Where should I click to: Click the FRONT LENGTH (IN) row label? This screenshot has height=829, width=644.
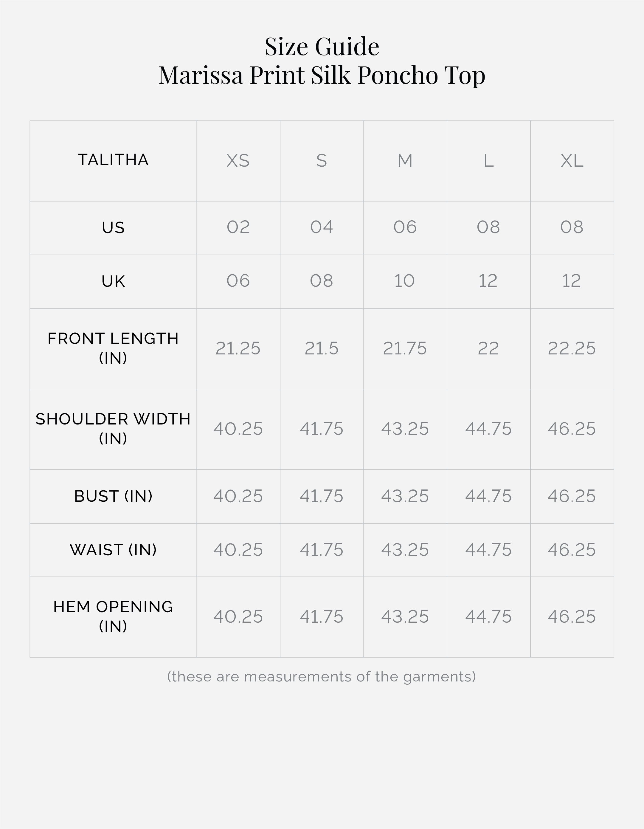[x=113, y=348]
